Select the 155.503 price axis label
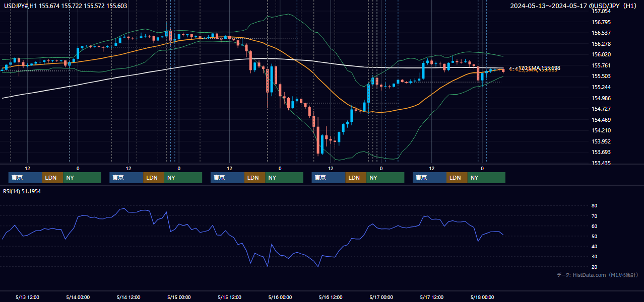Image resolution: width=644 pixels, height=302 pixels. coord(601,76)
